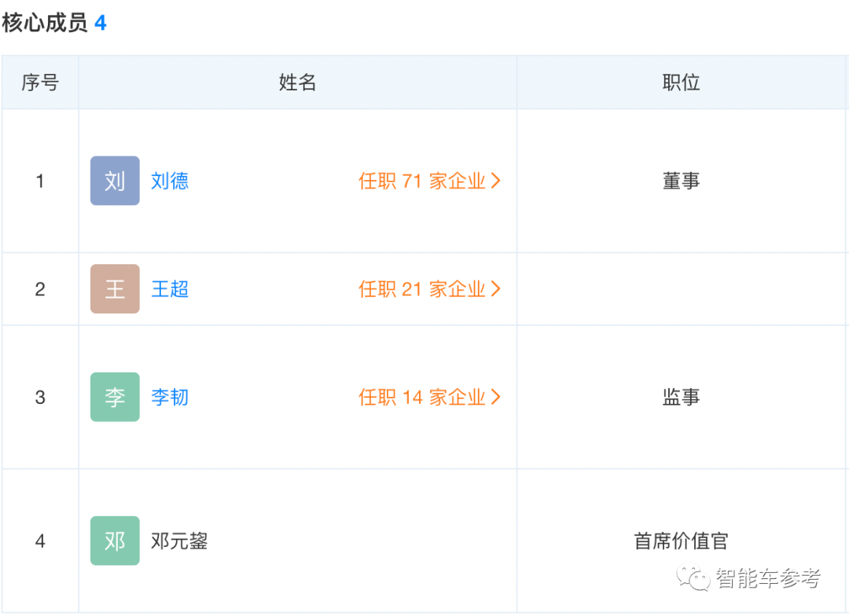The image size is (849, 616).
Task: Click the green 李 avatar icon
Action: tap(115, 397)
